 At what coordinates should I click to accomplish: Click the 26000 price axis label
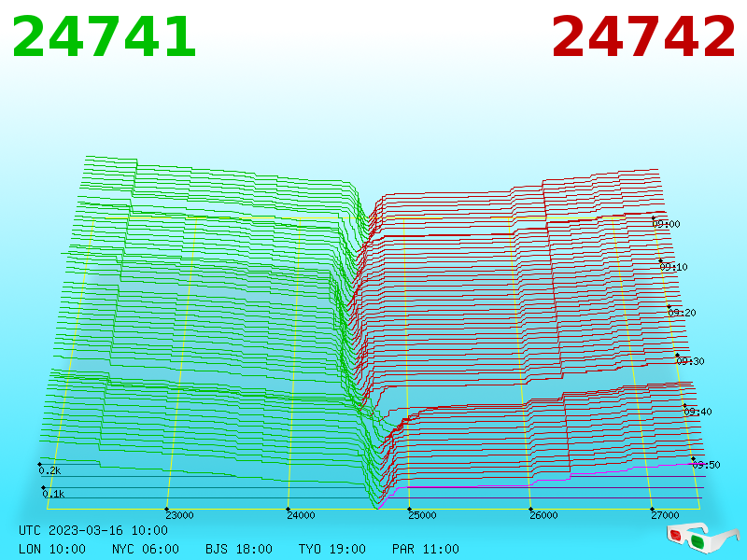tap(544, 515)
